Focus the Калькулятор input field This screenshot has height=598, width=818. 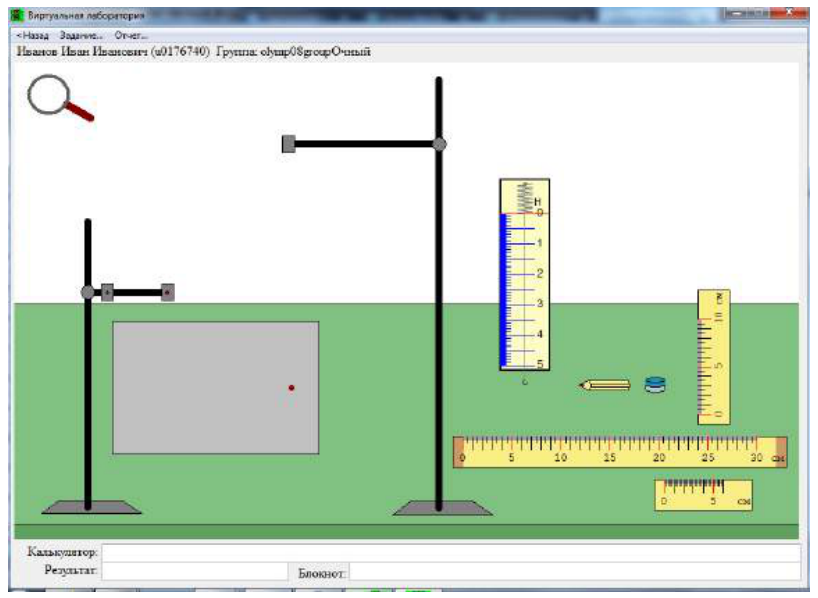coord(451,553)
